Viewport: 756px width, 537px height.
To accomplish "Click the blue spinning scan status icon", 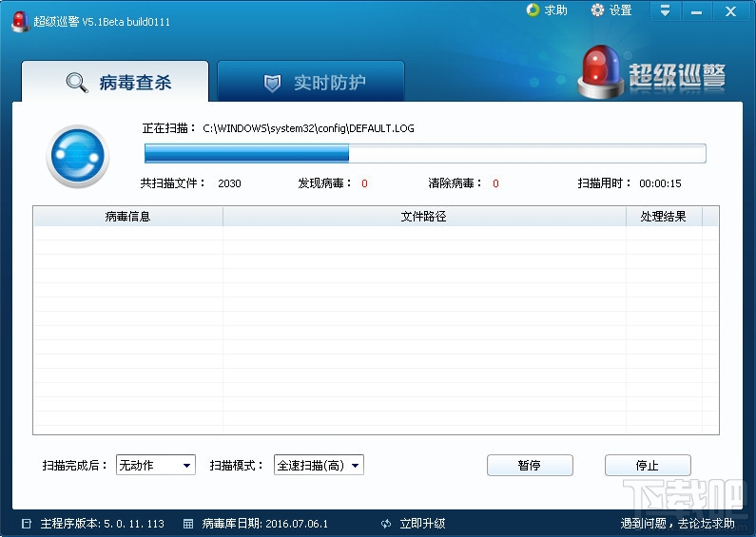I will [78, 156].
